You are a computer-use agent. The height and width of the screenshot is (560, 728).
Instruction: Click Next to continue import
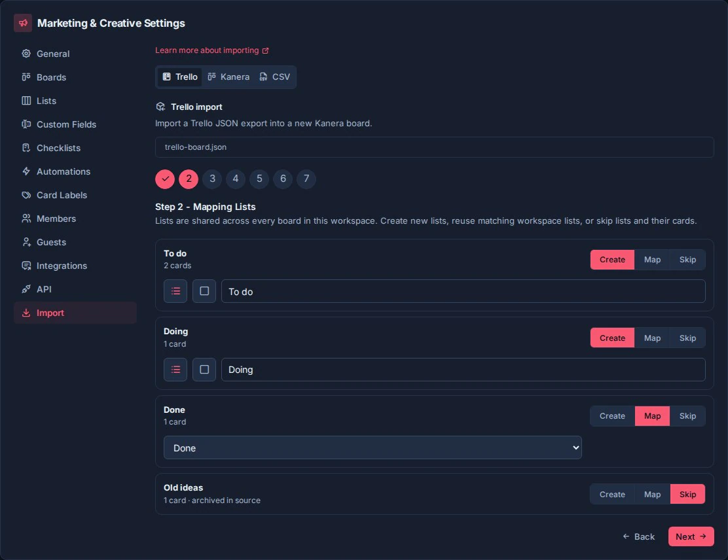pos(691,537)
